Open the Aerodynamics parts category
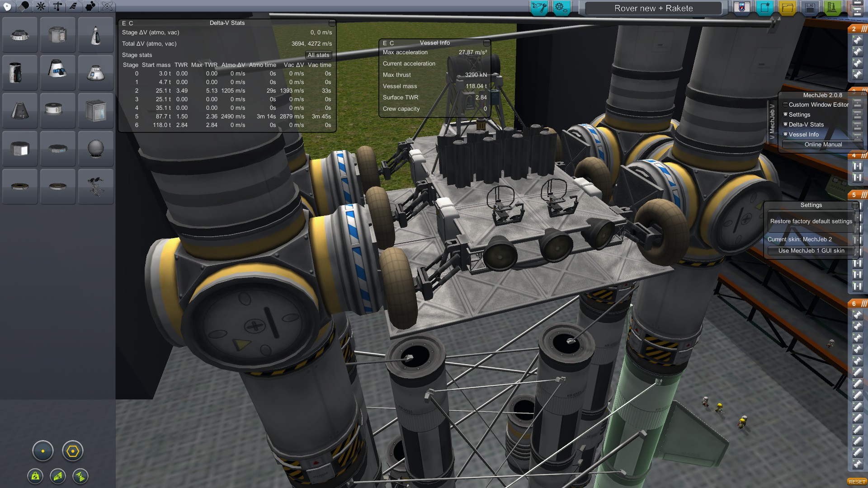 coord(74,6)
